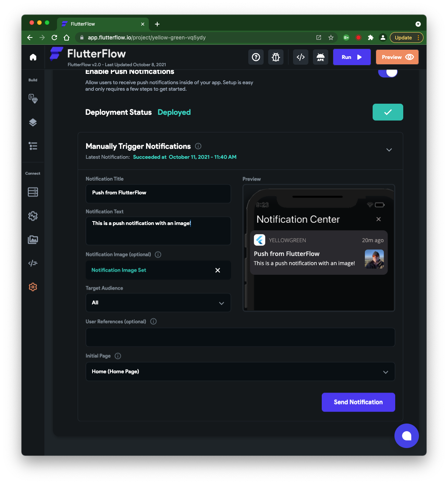
Task: Click inside the User References input field
Action: (x=240, y=337)
